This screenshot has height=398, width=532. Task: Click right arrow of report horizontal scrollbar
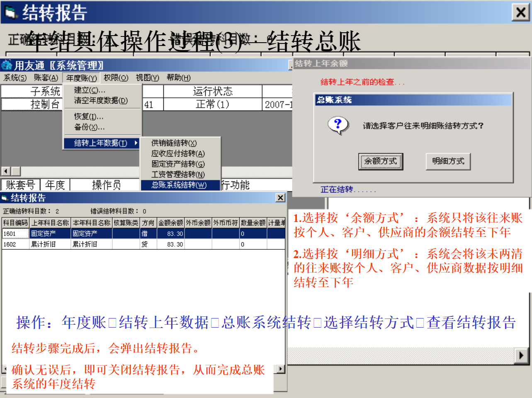(x=281, y=369)
